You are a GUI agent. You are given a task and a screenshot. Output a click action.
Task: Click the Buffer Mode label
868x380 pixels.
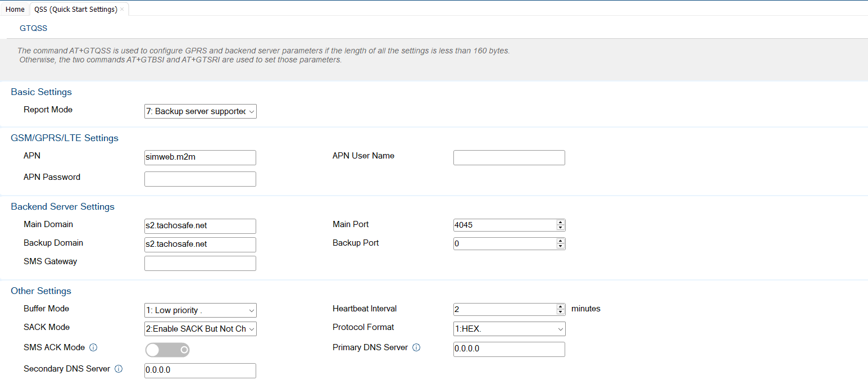coord(47,309)
